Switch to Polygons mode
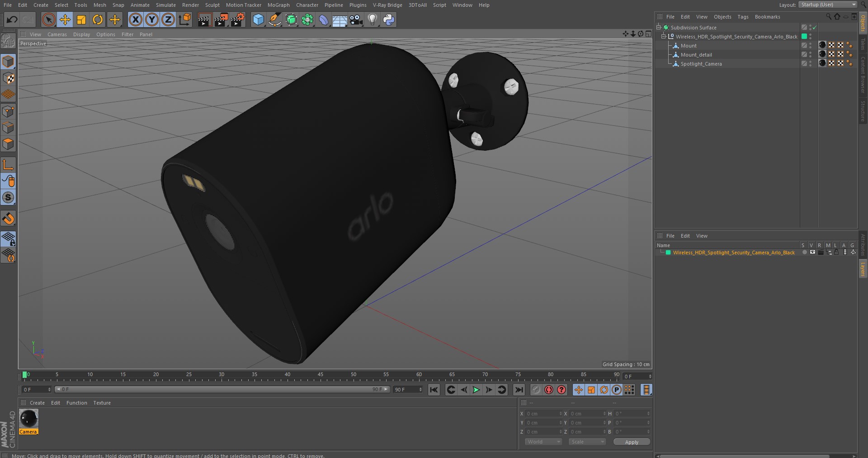The height and width of the screenshot is (458, 868). pos(8,144)
